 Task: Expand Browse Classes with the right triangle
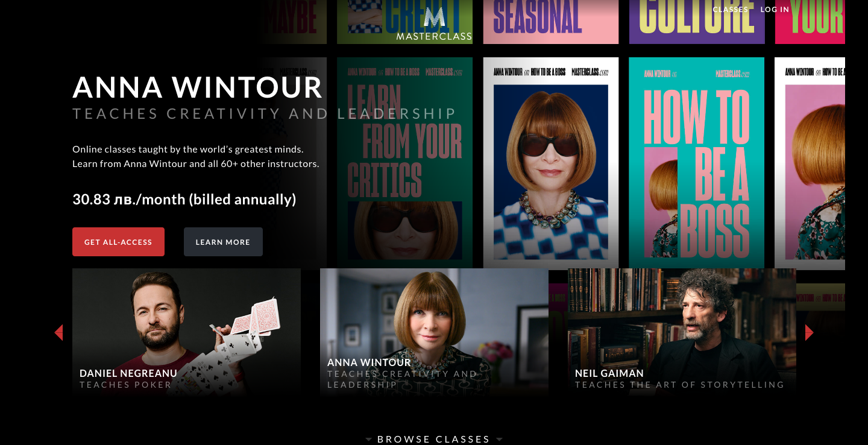point(499,440)
